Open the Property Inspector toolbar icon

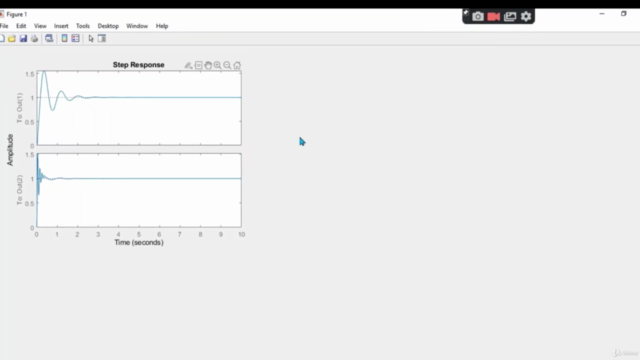102,38
